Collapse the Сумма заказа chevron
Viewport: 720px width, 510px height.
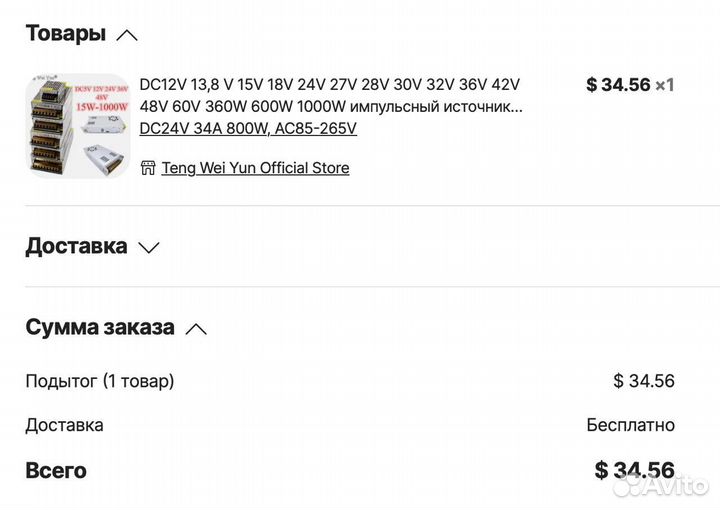pos(196,328)
